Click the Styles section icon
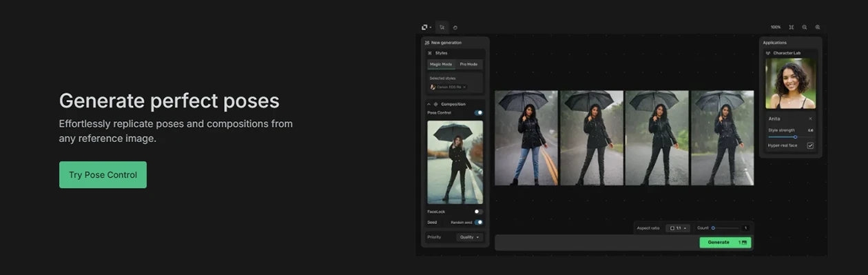This screenshot has width=868, height=275. click(x=430, y=53)
